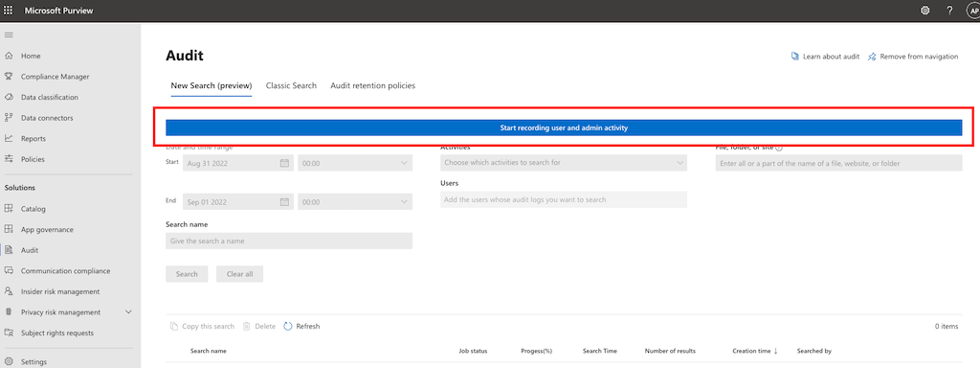Click the Clear all button
Screen dimensions: 980x368
pos(240,274)
